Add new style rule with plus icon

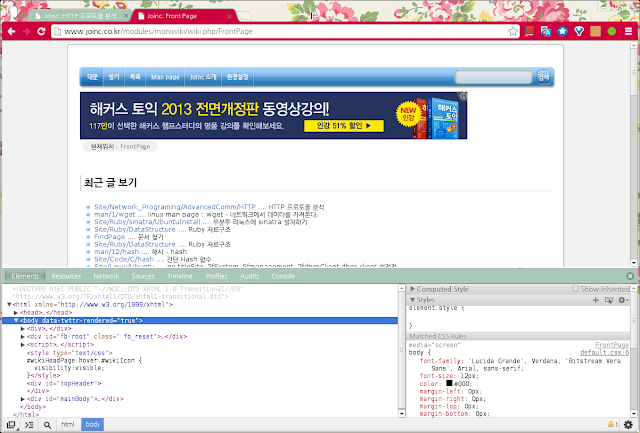[x=596, y=300]
